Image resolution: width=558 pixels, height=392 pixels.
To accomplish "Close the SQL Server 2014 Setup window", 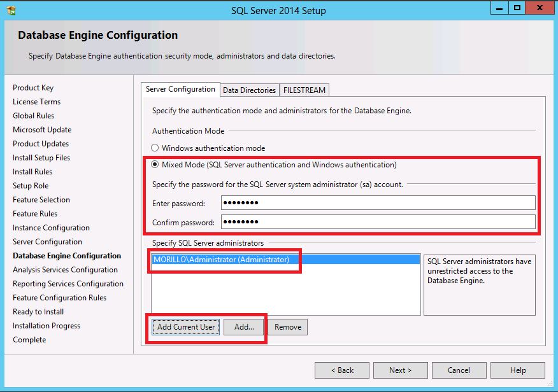I will point(540,8).
